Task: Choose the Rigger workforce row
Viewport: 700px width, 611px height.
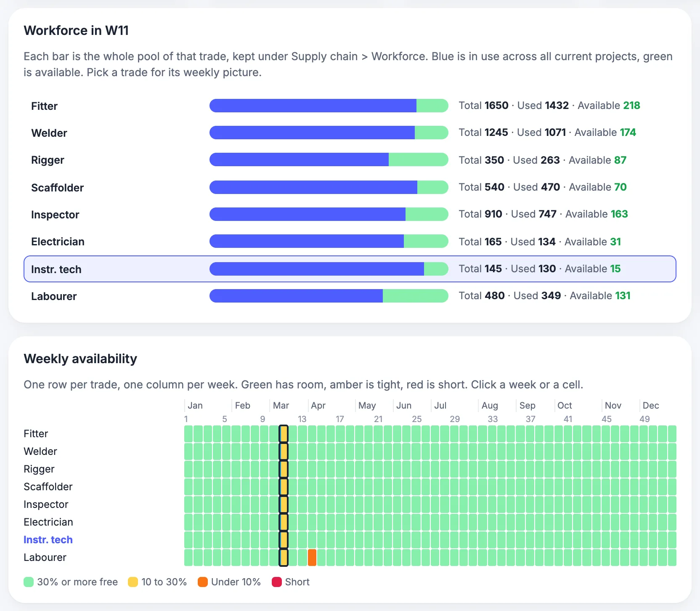Action: pyautogui.click(x=350, y=160)
